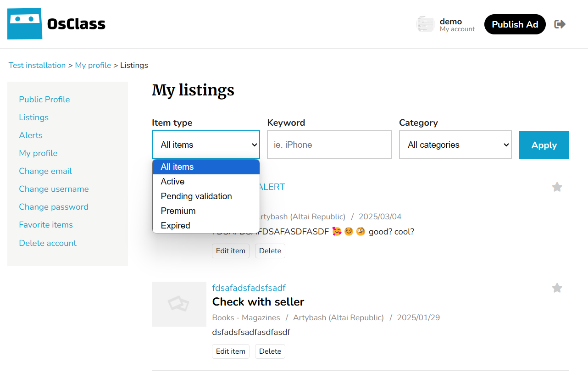Viewport: 588px width, 373px height.
Task: Go to the Test installation breadcrumb
Action: coord(37,65)
